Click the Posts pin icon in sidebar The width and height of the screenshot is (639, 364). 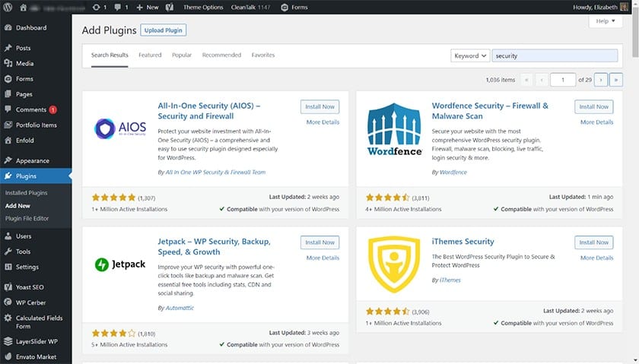(x=8, y=48)
